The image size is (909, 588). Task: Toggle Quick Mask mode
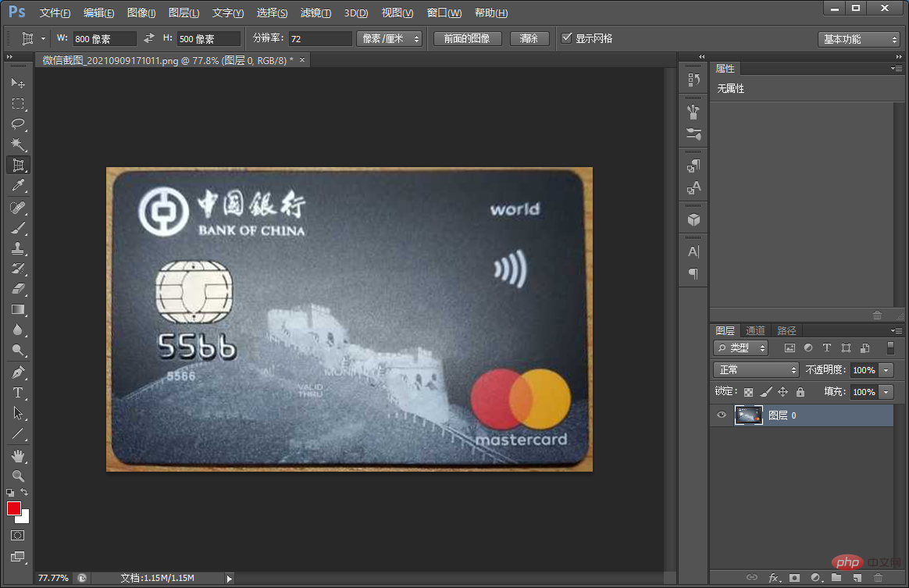18,535
